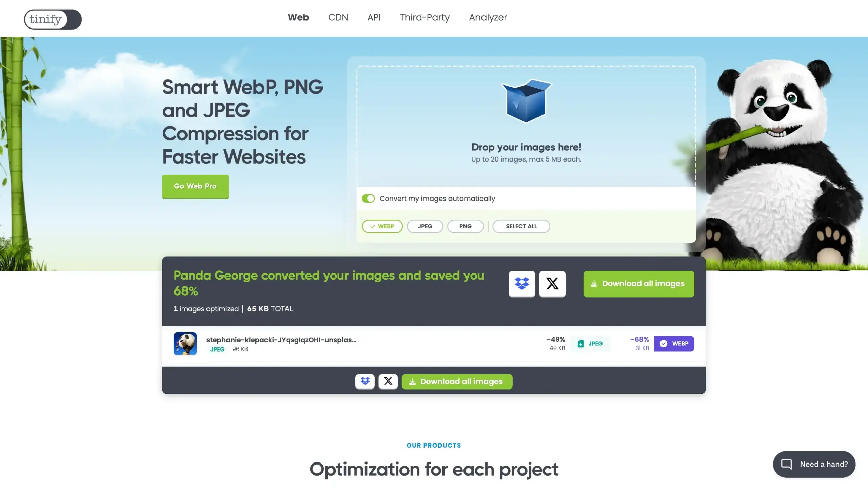Click bottom Download all images button
Viewport: 868px width, 491px height.
tap(457, 381)
